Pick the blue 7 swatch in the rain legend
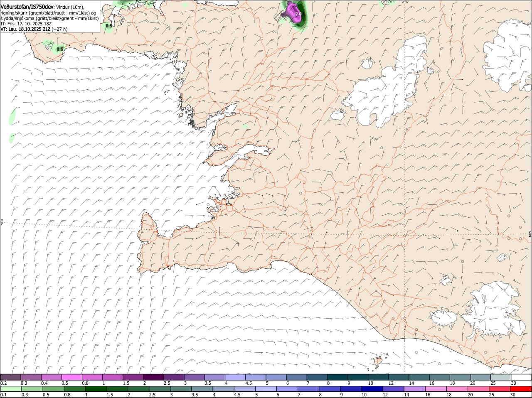The height and width of the screenshot is (398, 532). (308, 389)
